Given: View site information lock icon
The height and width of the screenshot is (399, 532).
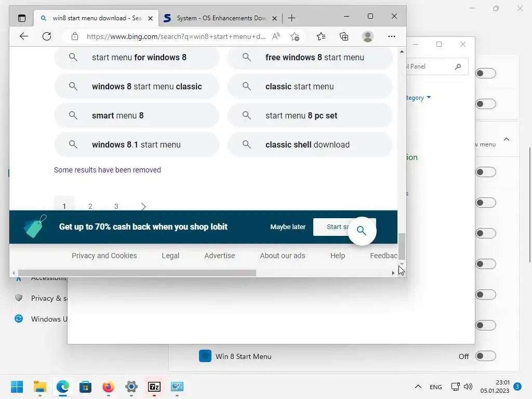Looking at the screenshot, I should coord(75,36).
